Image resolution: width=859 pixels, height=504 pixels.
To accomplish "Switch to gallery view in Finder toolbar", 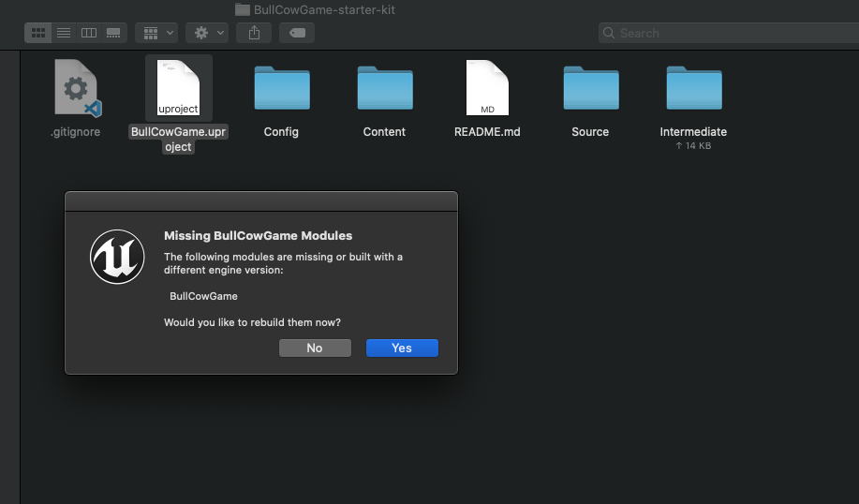I will tap(113, 33).
